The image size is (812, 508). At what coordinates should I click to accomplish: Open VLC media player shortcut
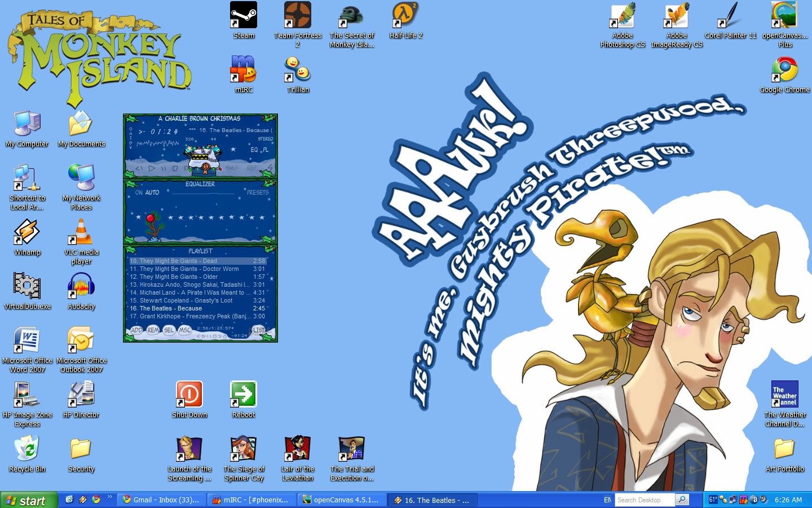tap(81, 242)
